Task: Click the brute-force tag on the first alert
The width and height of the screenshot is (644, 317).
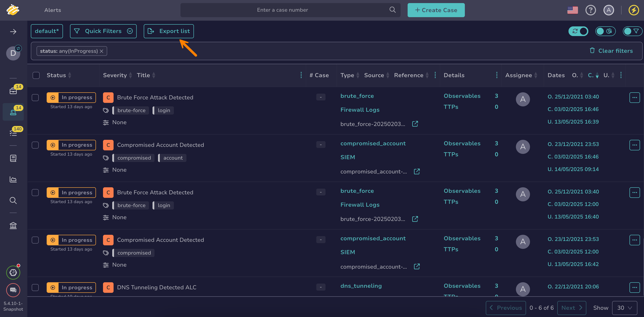Action: (x=131, y=110)
